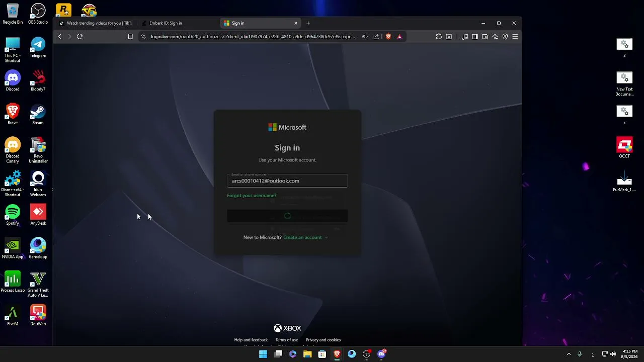Open the Brave Rewards triangle icon

click(399, 37)
